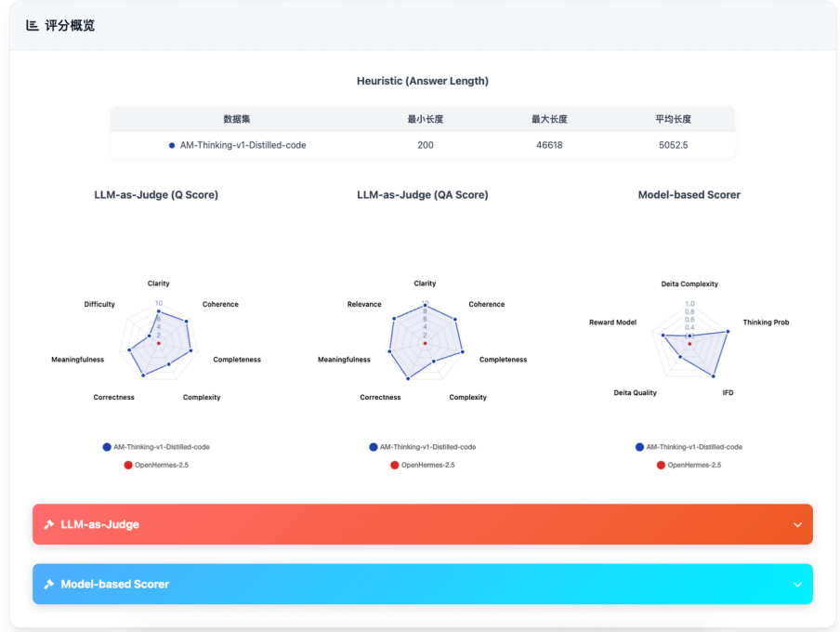
Task: Click the bar chart icon beside 评分概览 title
Action: point(33,26)
